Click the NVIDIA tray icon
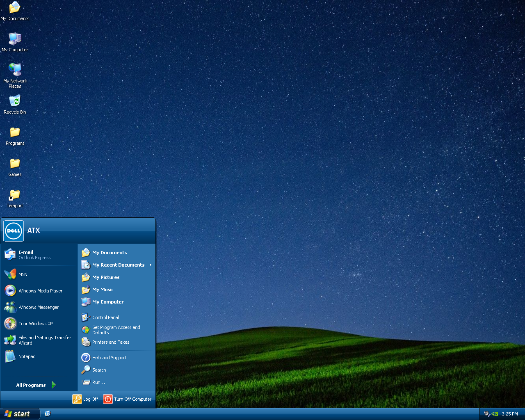The width and height of the screenshot is (525, 420). (495, 414)
